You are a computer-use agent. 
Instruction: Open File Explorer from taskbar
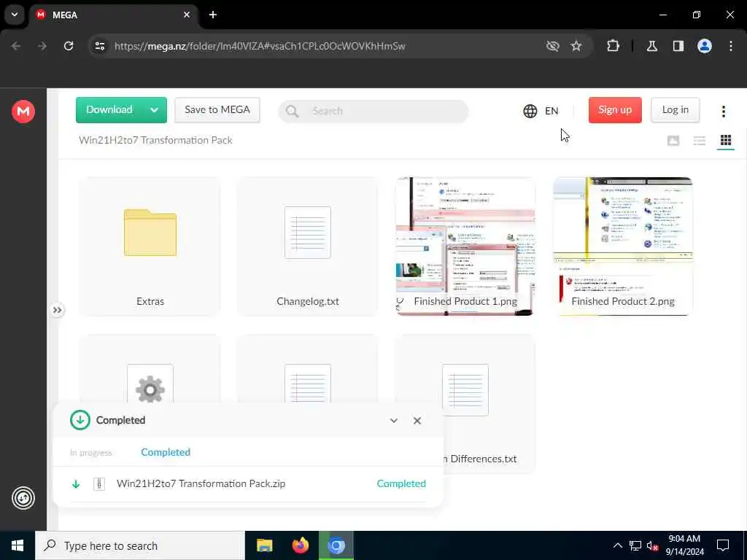264,545
